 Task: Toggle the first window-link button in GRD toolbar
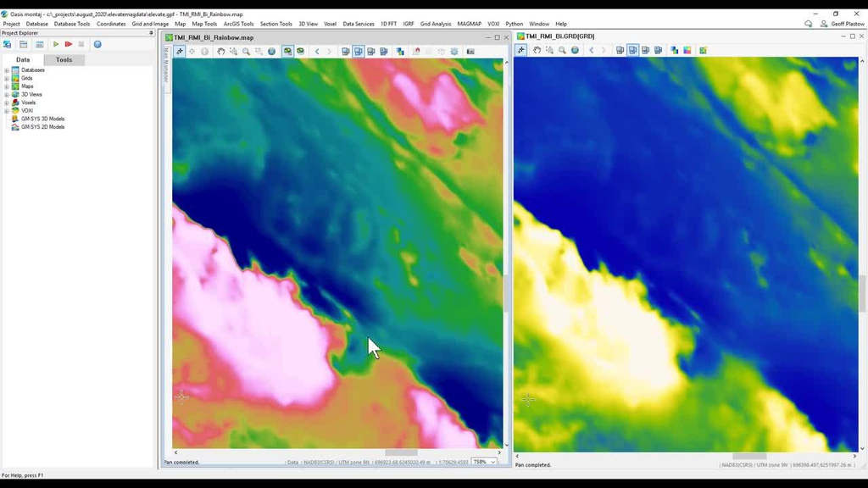click(620, 50)
